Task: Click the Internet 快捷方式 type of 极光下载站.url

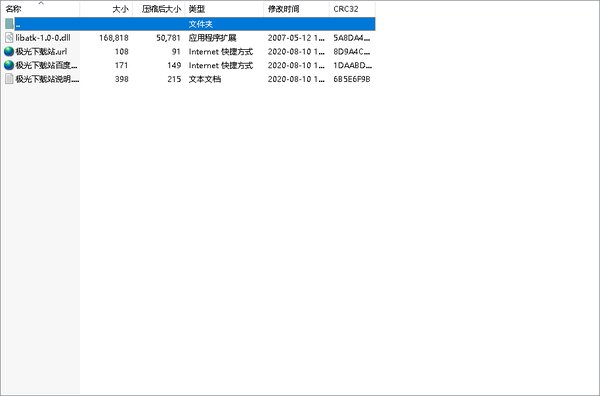Action: pos(221,51)
